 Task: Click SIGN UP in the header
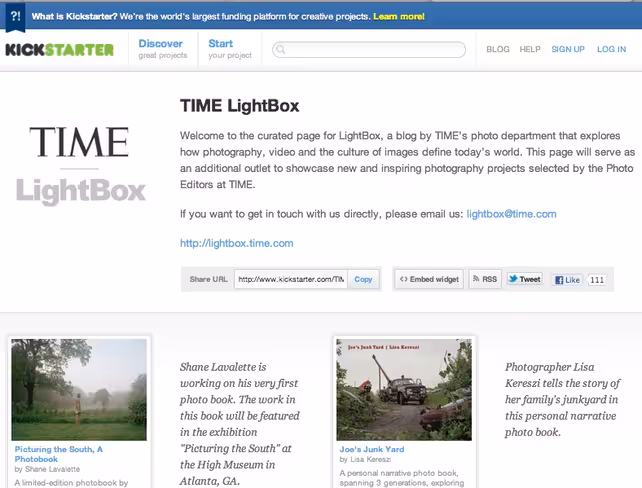pos(568,49)
